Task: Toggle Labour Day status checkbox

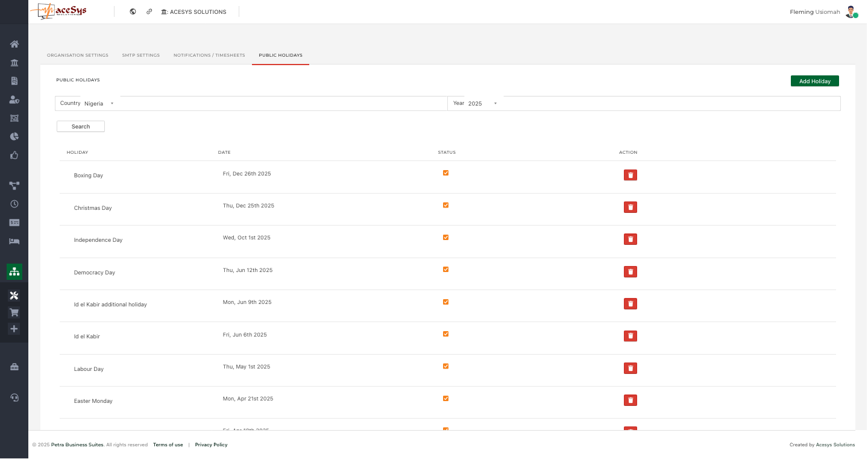Action: (x=445, y=366)
